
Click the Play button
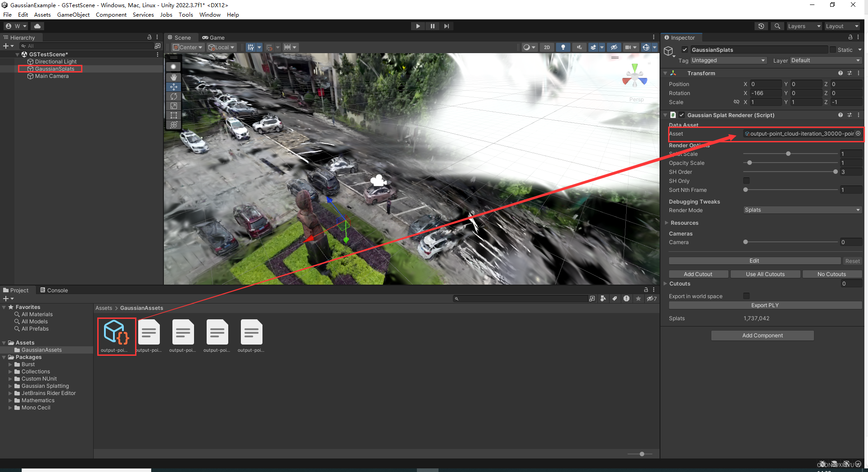click(418, 26)
